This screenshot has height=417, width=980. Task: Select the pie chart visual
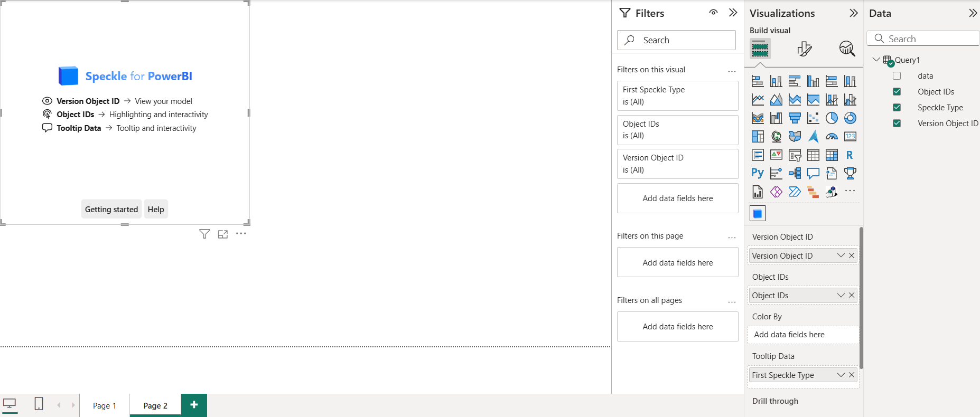pyautogui.click(x=832, y=118)
